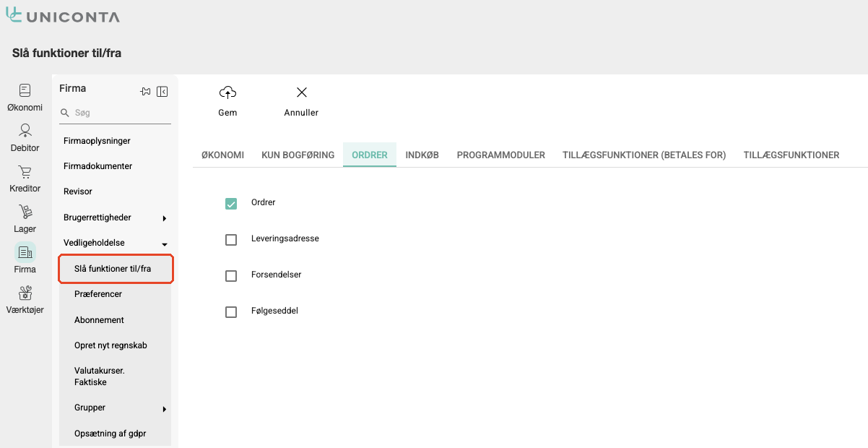Click the Leveringsadresse label text

point(285,238)
